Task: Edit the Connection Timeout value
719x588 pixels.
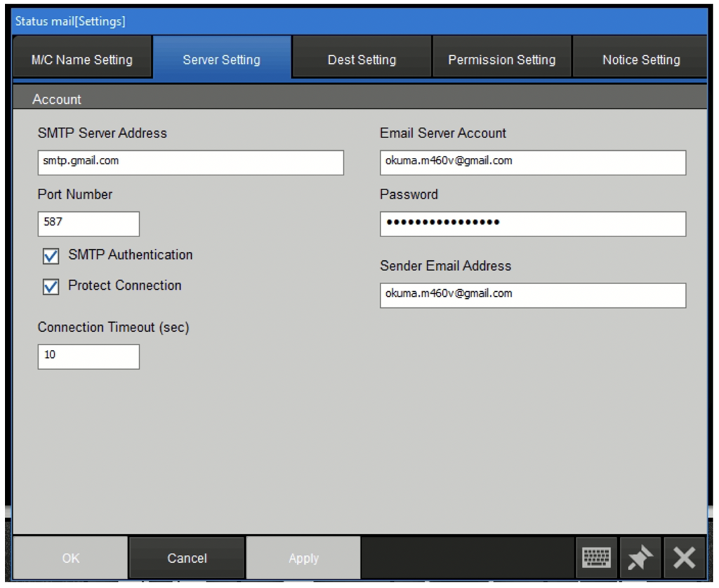Action: click(88, 356)
